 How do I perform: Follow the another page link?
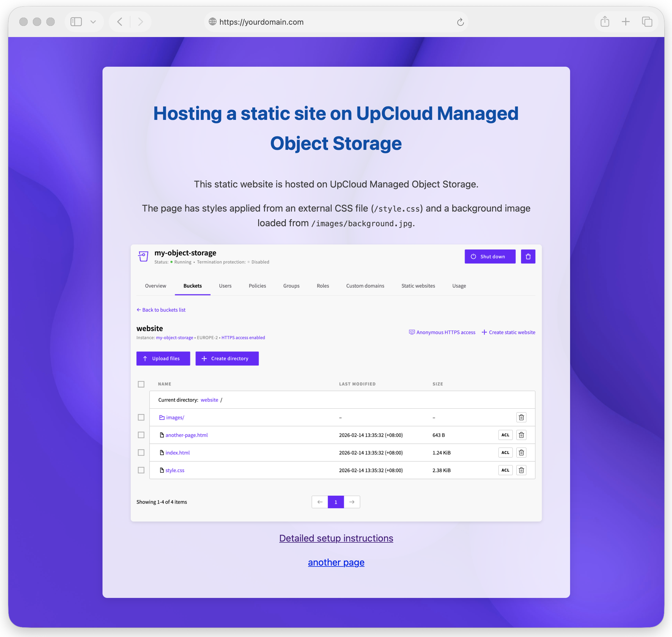[x=336, y=562]
